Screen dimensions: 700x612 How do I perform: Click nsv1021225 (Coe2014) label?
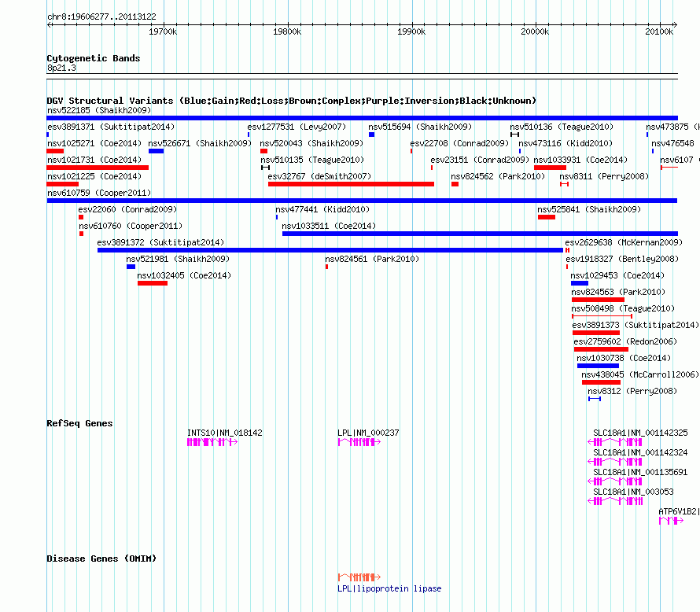[x=94, y=176]
